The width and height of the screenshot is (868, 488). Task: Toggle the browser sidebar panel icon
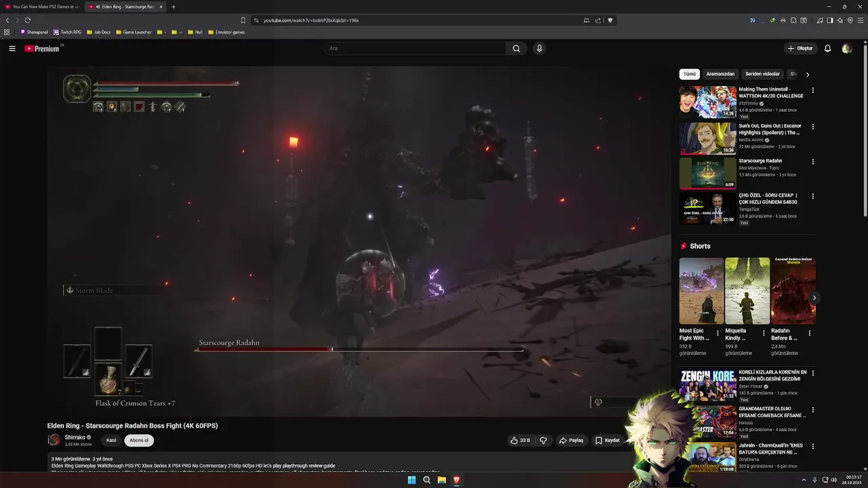pyautogui.click(x=830, y=20)
